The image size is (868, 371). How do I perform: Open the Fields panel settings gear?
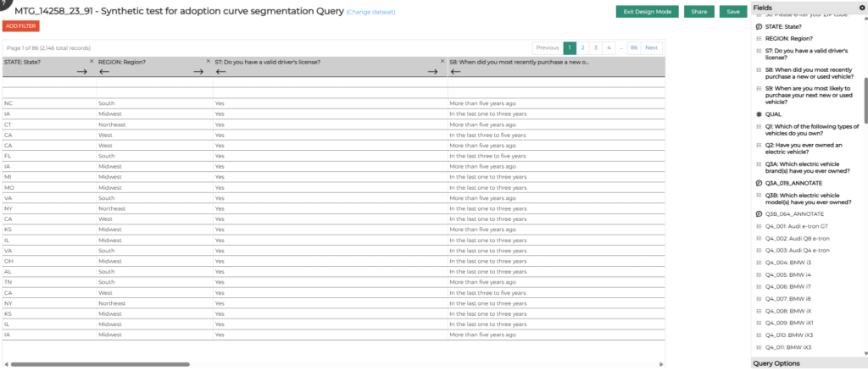862,8
